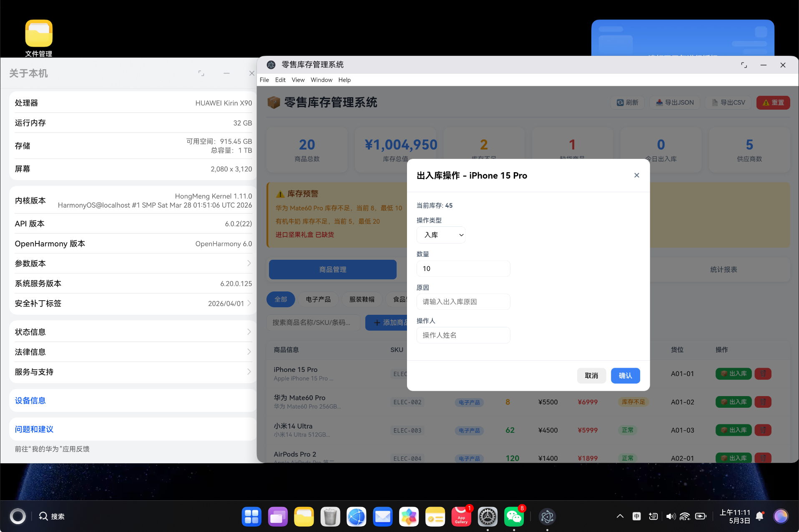Open the WeChat dock icon
Viewport: 799px width, 532px height.
(x=514, y=517)
